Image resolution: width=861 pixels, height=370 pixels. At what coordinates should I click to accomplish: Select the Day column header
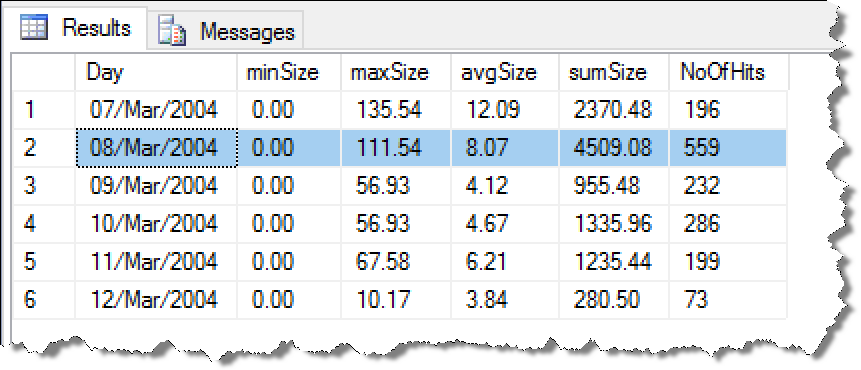(x=156, y=72)
